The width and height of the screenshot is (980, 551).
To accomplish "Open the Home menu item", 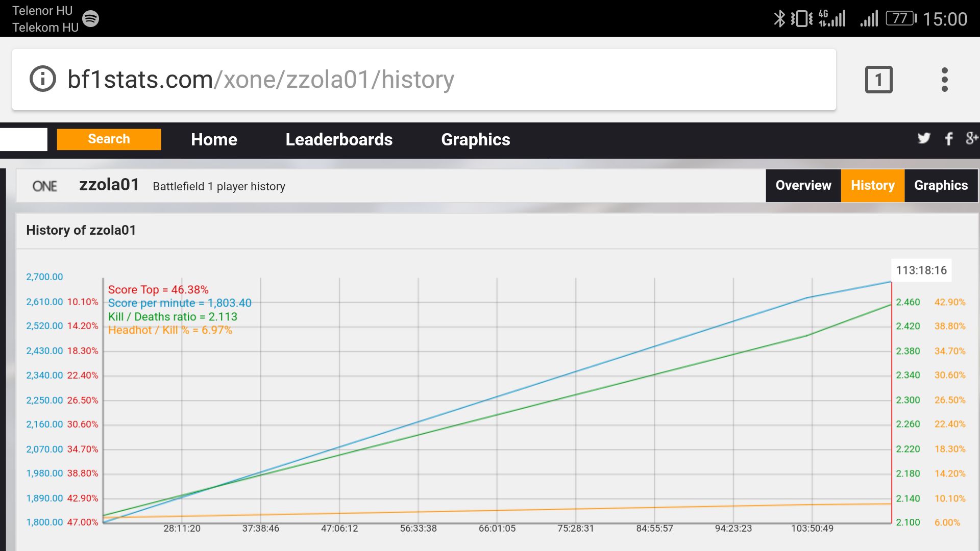I will tap(214, 140).
